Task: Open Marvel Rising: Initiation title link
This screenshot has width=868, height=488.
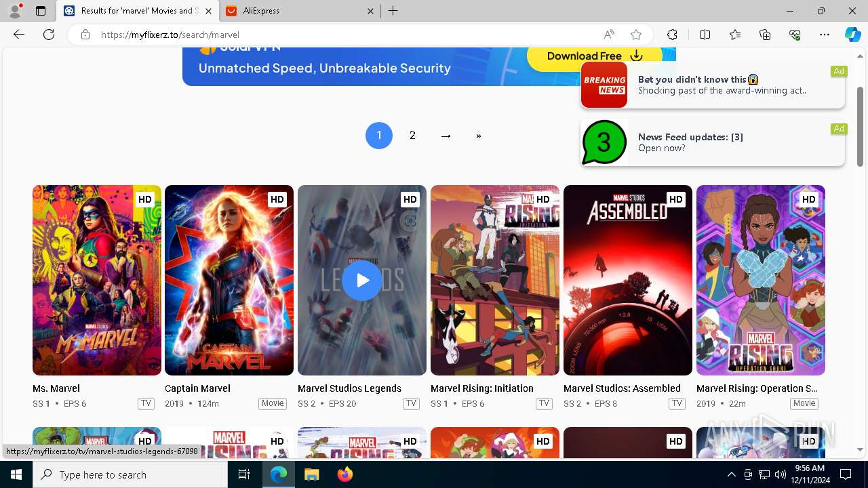Action: tap(482, 388)
